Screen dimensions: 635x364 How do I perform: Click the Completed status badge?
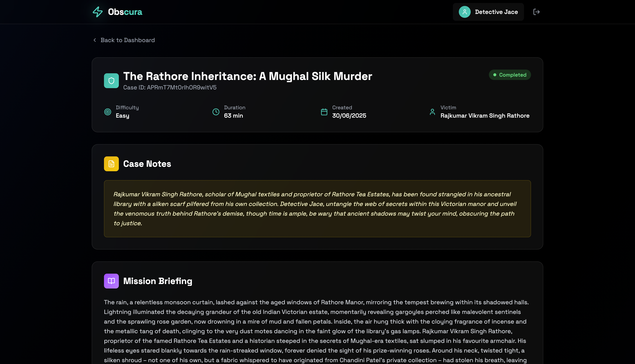(x=510, y=75)
